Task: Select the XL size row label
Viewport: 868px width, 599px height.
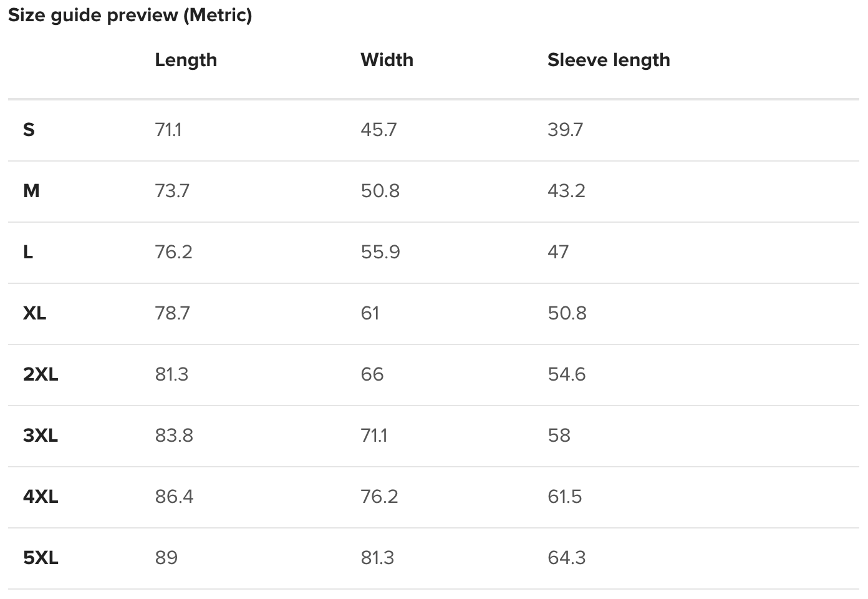Action: [x=35, y=313]
